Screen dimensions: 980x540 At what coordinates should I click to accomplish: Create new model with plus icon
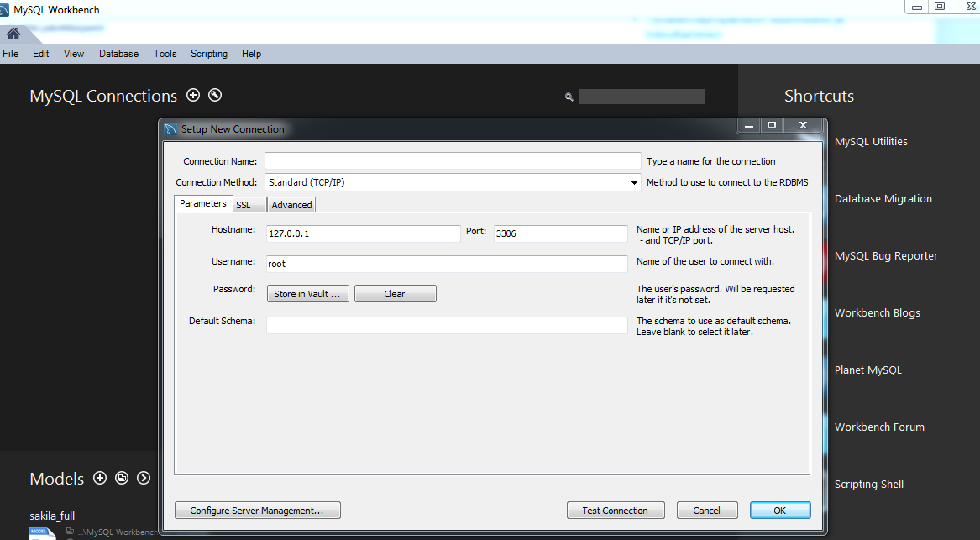100,478
